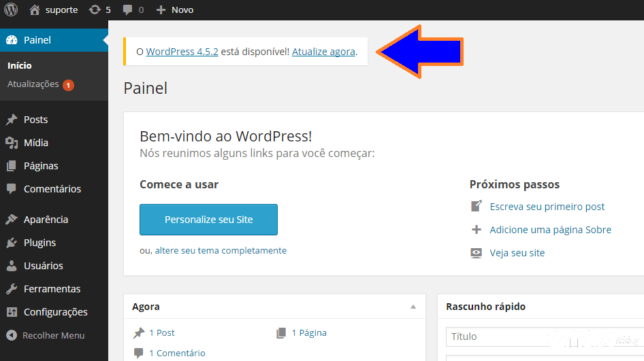
Task: Click the Ferramentas wrench icon
Action: click(12, 289)
